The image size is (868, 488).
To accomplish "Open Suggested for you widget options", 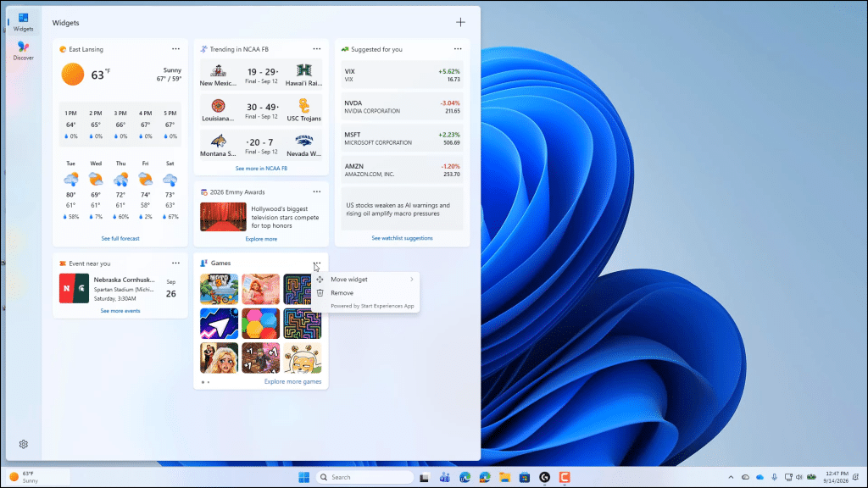I will click(x=458, y=48).
